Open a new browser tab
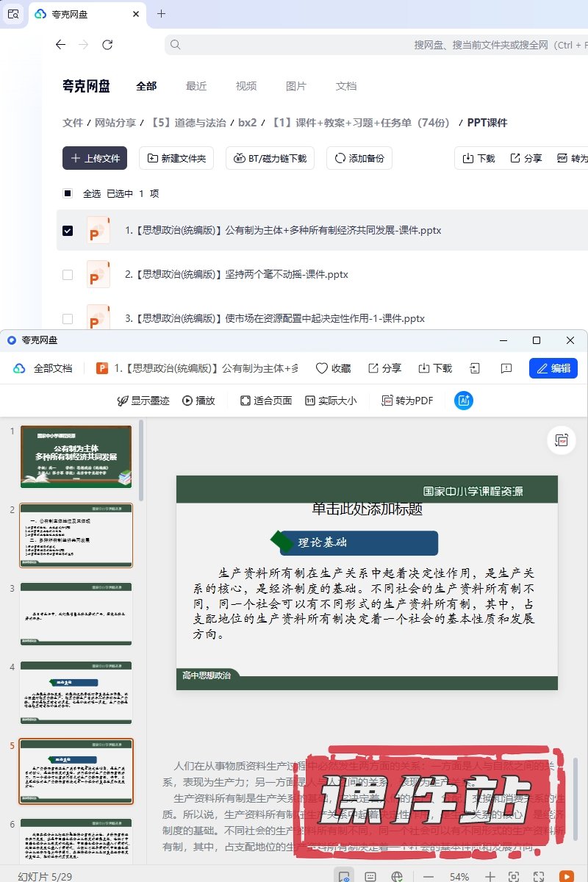Viewport: 588px width, 882px height. click(162, 14)
